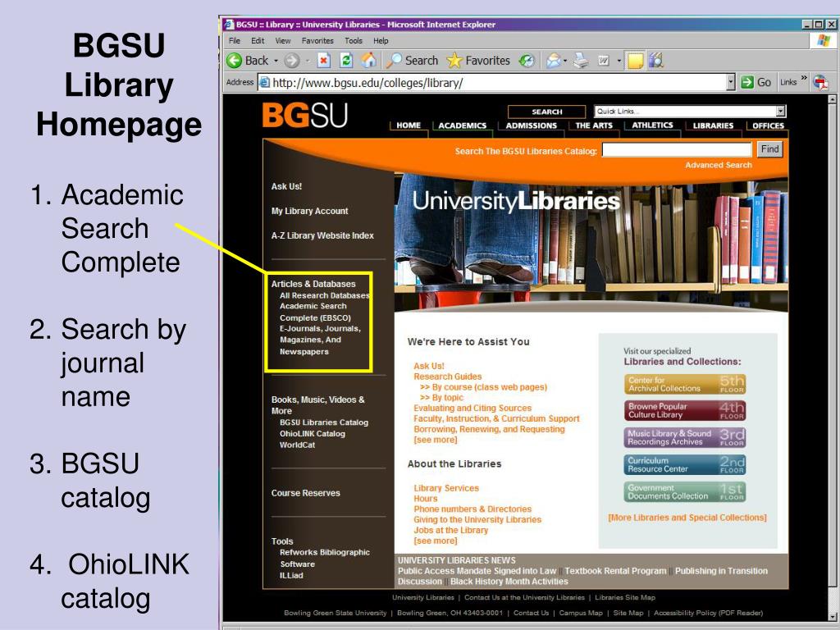The image size is (840, 630).
Task: Open the History clock icon
Action: click(527, 61)
